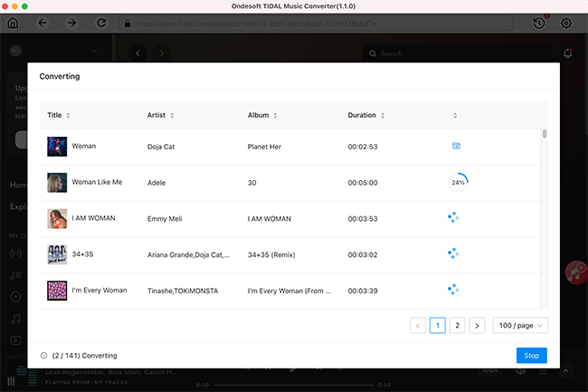
Task: Open TIDAL notifications bell icon
Action: pos(568,53)
